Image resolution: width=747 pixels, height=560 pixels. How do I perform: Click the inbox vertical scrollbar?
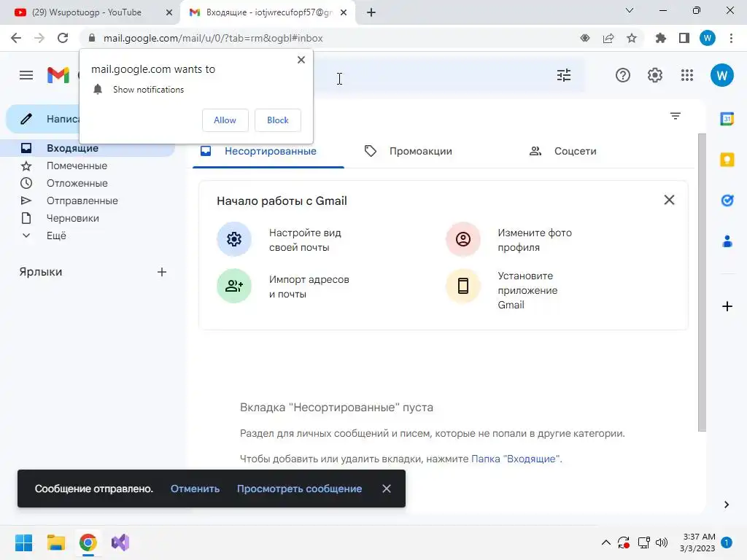pos(702,283)
